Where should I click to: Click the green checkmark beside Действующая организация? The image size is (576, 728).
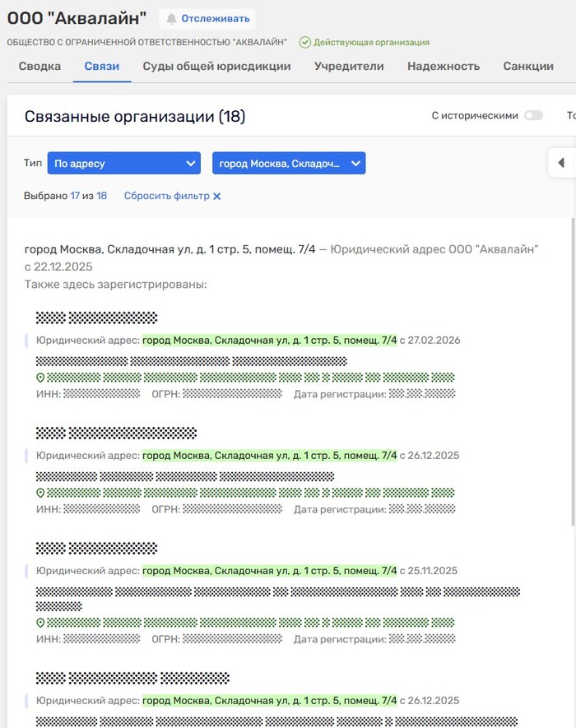click(304, 42)
